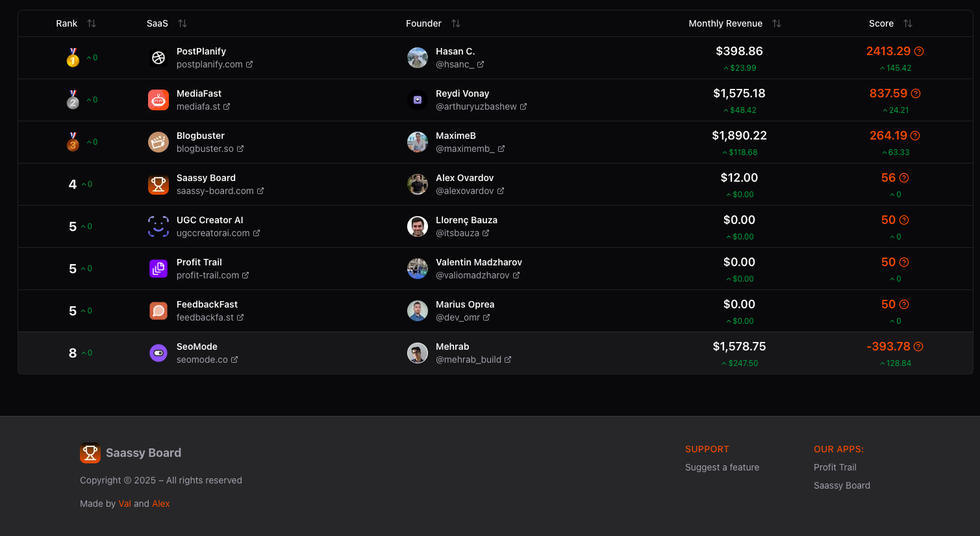Sort by Score column arrows
This screenshot has height=536, width=980.
(x=908, y=23)
